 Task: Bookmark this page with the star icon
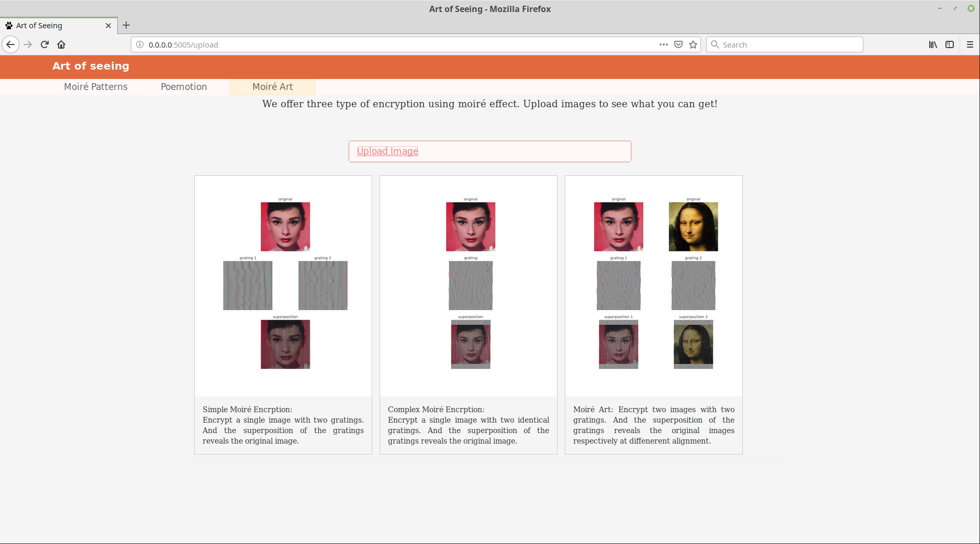[x=693, y=44]
